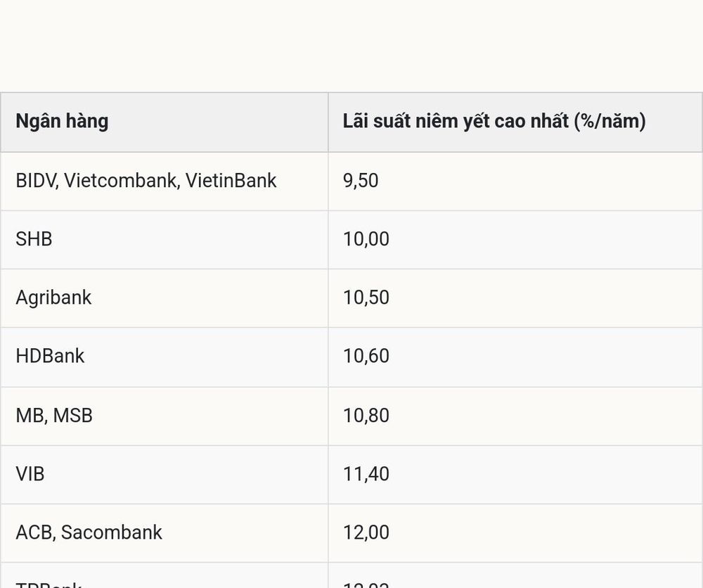Screen dimensions: 703x588
Task: Click the 10,00 rate for SHB
Action: pyautogui.click(x=366, y=239)
